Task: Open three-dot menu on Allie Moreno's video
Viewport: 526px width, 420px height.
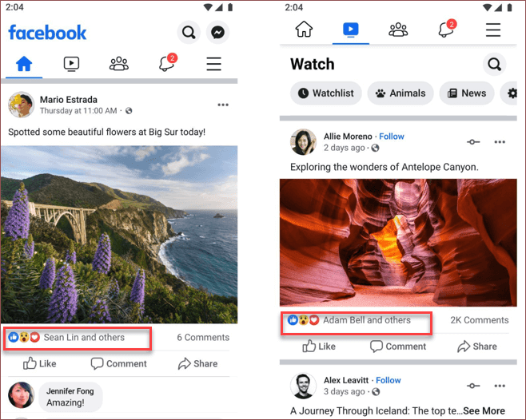Action: [x=500, y=141]
